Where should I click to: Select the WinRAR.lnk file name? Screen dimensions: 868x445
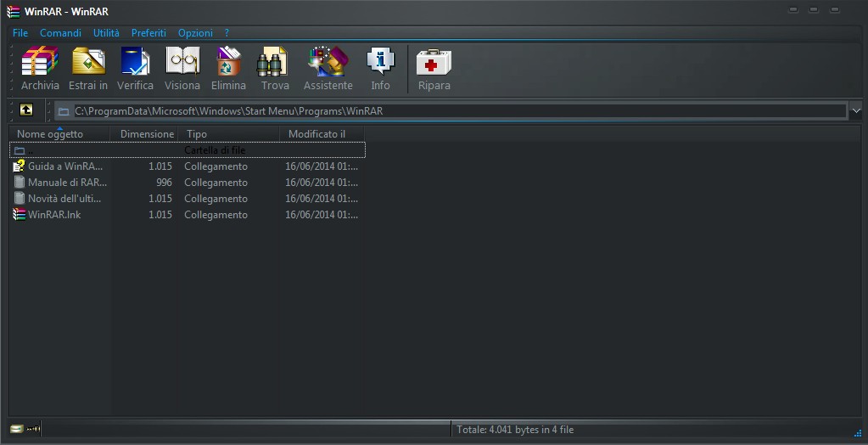tap(54, 215)
